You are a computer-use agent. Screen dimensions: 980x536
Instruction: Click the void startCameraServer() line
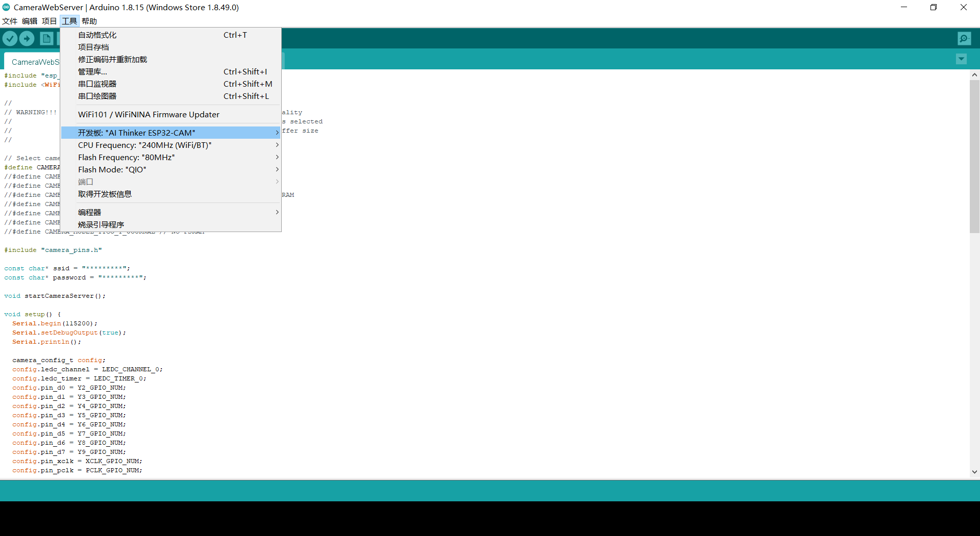[x=55, y=296]
